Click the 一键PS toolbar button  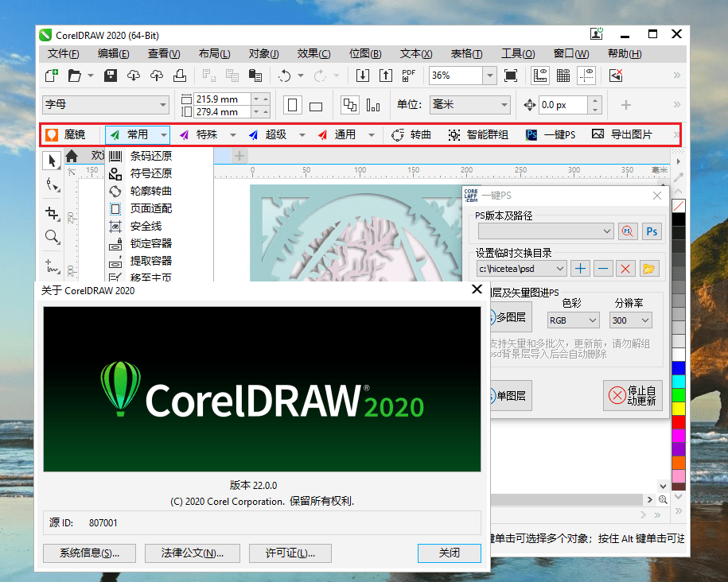tap(551, 134)
